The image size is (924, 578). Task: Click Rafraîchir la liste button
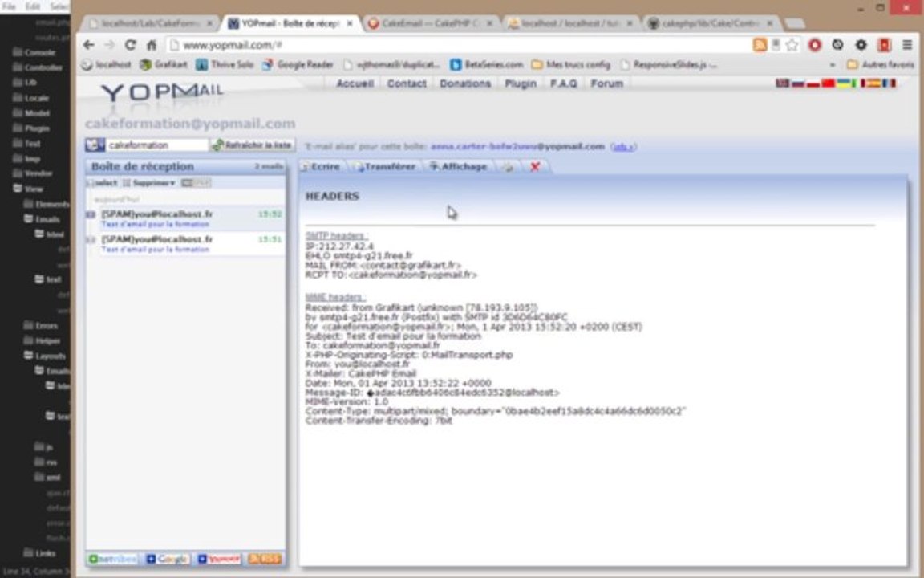(x=252, y=144)
